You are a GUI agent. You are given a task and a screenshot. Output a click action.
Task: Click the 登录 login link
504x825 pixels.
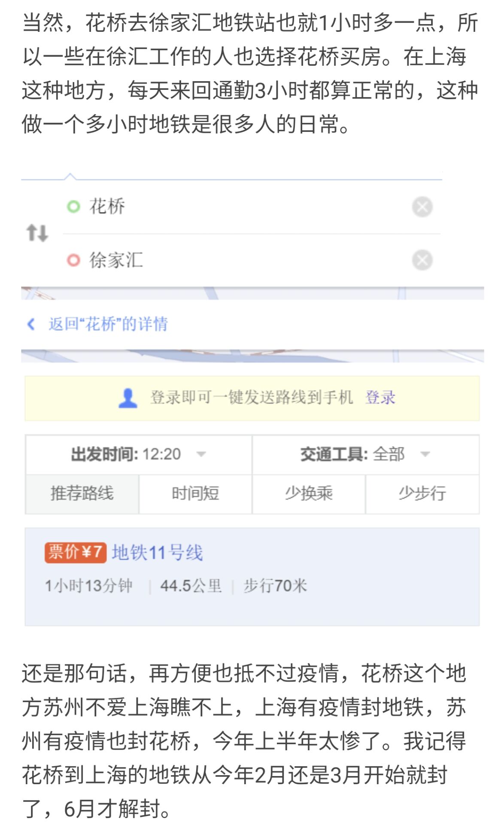tap(380, 398)
